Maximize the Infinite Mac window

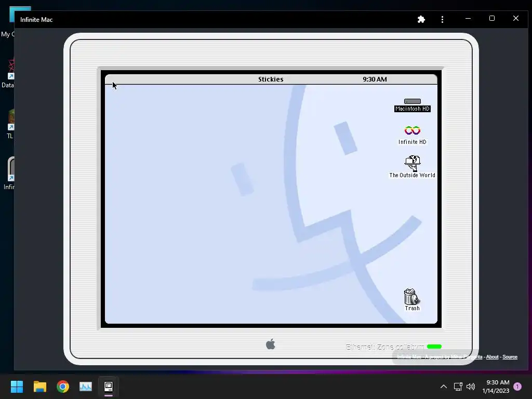pyautogui.click(x=491, y=19)
